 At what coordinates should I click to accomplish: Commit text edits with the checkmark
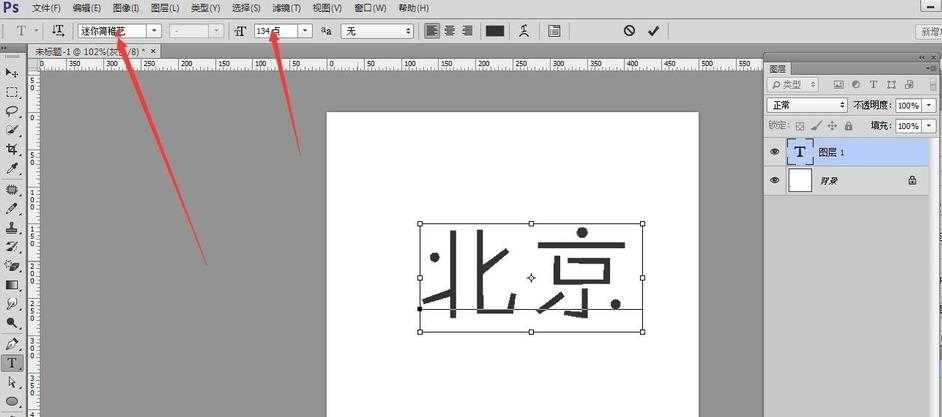point(653,31)
